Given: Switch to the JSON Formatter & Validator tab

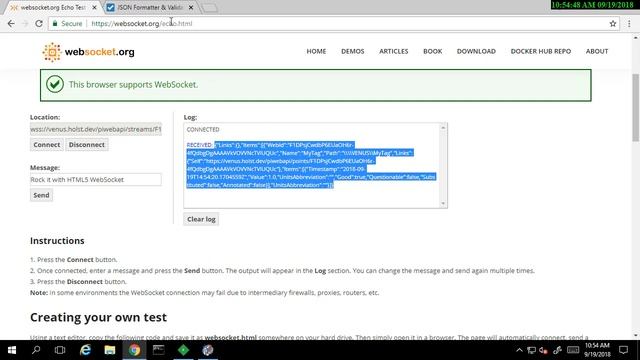Looking at the screenshot, I should pos(150,7).
